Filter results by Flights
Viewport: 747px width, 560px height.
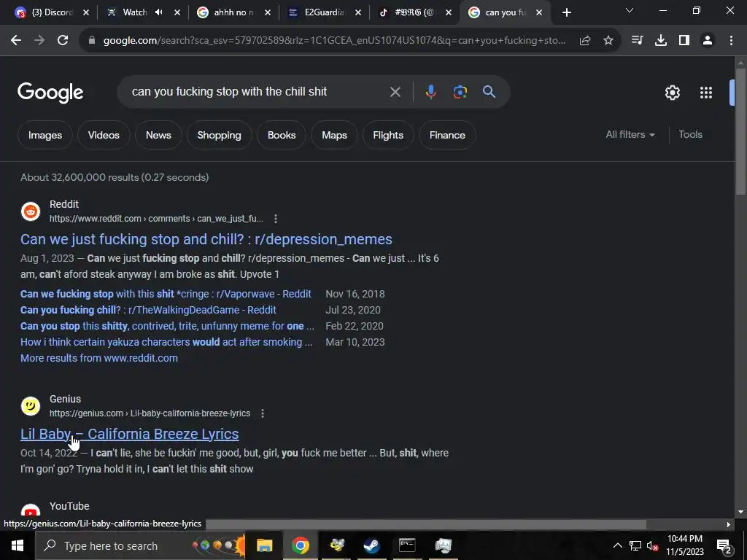(388, 135)
